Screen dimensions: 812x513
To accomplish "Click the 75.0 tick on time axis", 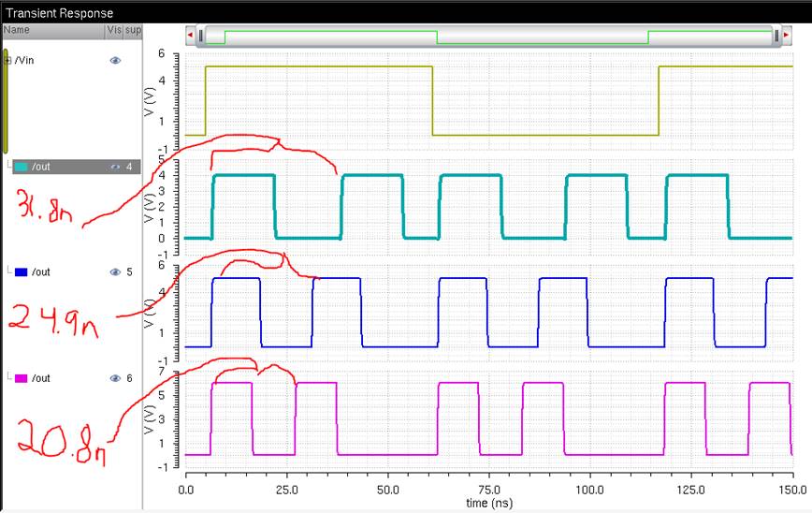I will [x=489, y=490].
